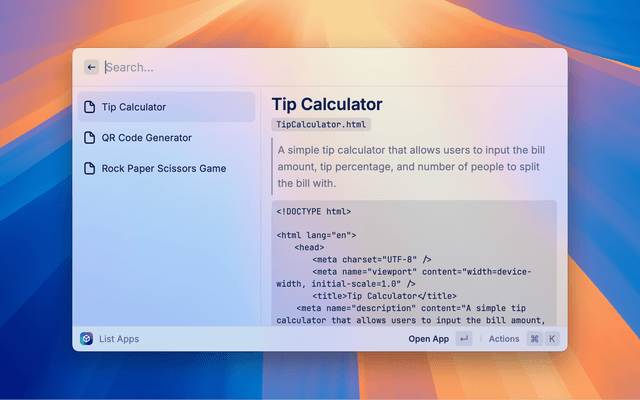Click the title tag line in code

click(385, 296)
